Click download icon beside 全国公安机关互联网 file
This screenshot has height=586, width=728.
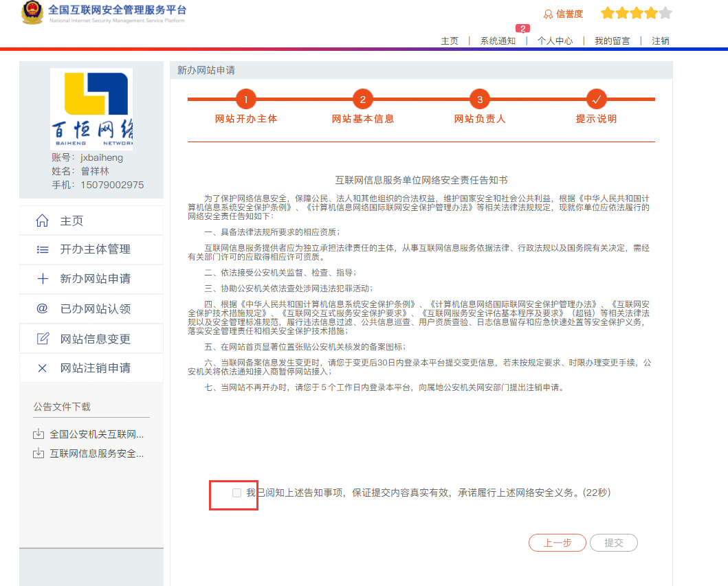coord(39,433)
